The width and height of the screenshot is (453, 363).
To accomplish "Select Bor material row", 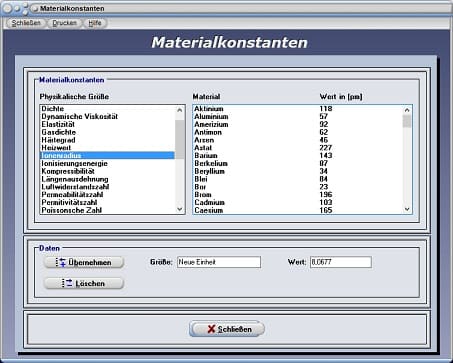I will (x=298, y=187).
